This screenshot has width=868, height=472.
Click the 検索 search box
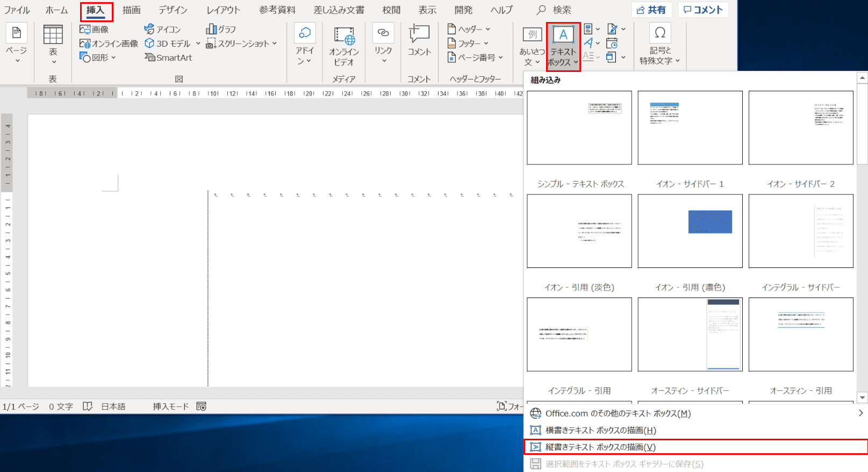555,10
